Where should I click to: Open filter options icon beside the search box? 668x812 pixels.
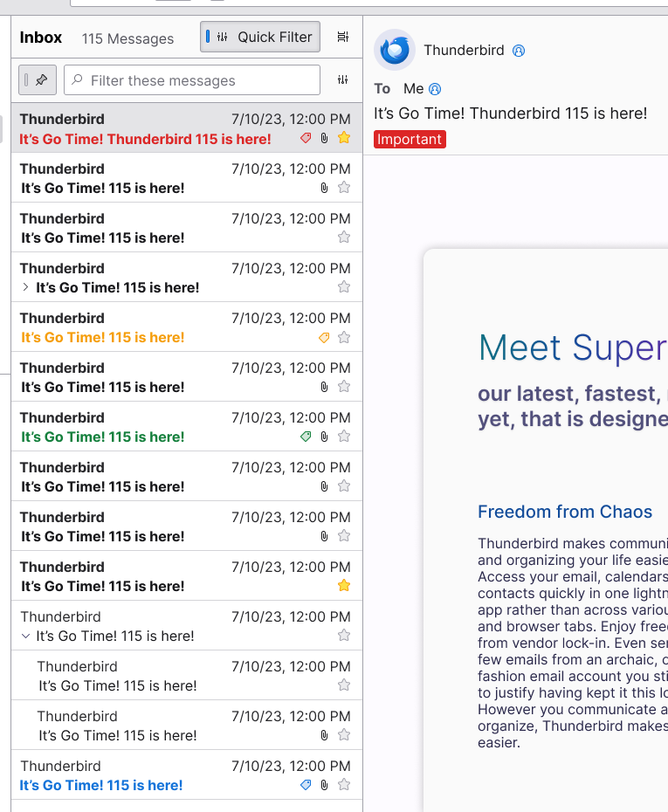click(x=343, y=79)
